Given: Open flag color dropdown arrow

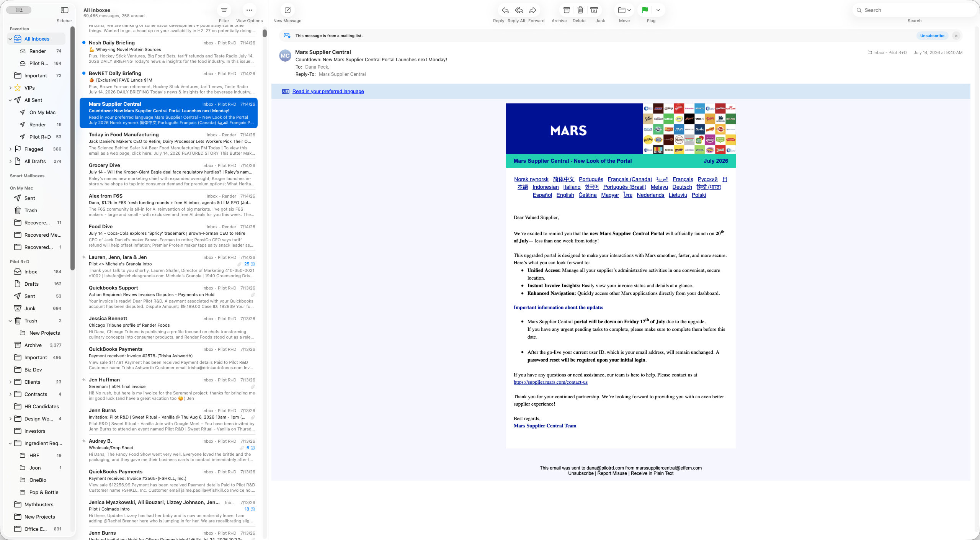Looking at the screenshot, I should click(658, 10).
